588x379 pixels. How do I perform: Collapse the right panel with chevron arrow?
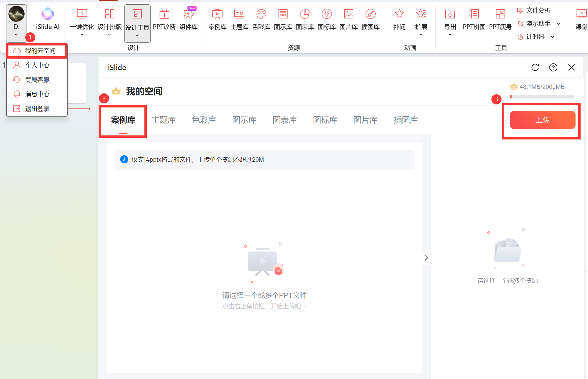426,258
